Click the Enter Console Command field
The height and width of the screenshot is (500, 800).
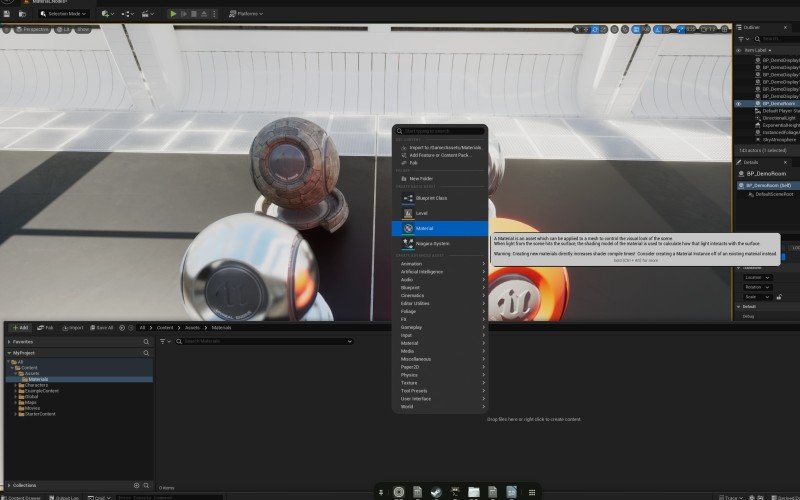[x=168, y=497]
